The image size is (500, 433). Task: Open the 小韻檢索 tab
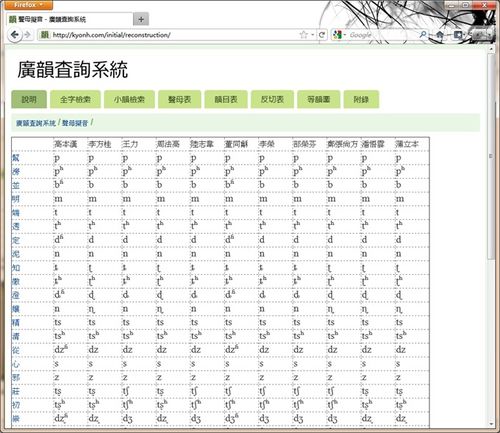point(129,99)
